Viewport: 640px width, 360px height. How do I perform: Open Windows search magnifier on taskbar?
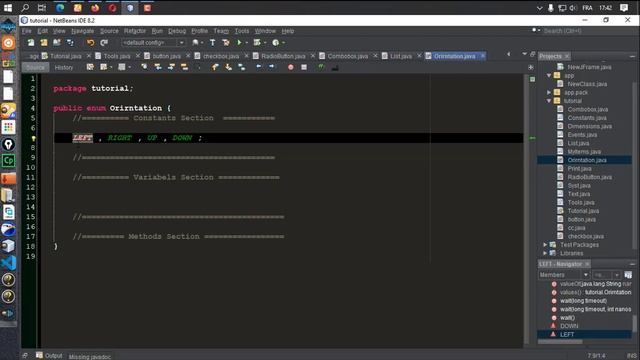(25, 8)
